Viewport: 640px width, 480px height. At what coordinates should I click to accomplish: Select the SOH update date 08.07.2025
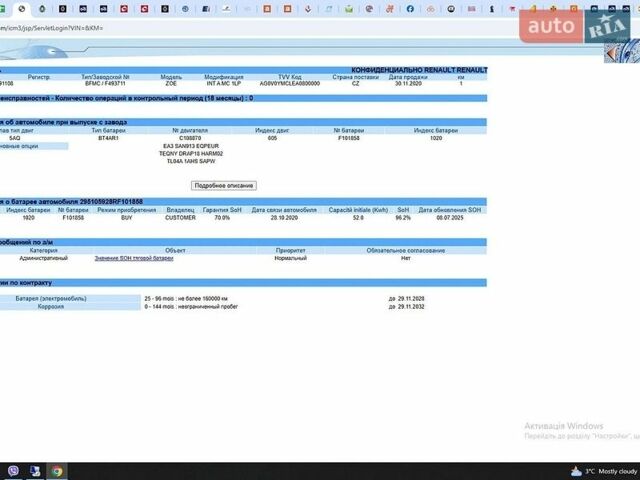pos(450,218)
